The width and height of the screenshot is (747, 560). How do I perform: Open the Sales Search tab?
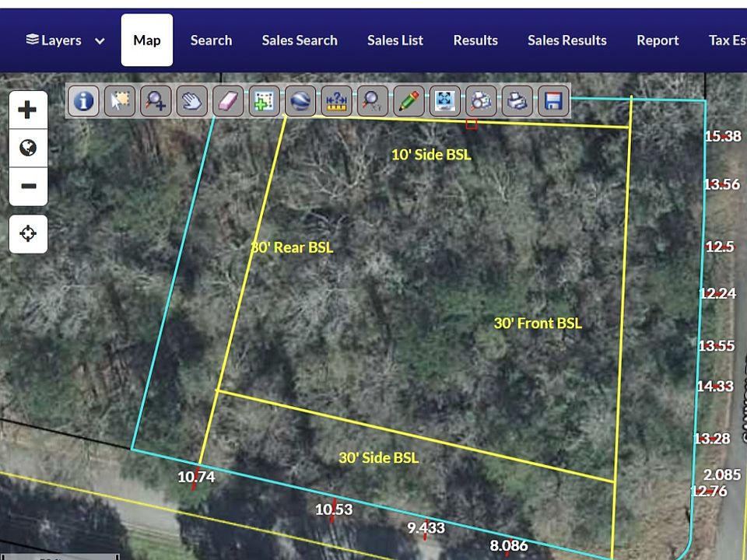(300, 40)
